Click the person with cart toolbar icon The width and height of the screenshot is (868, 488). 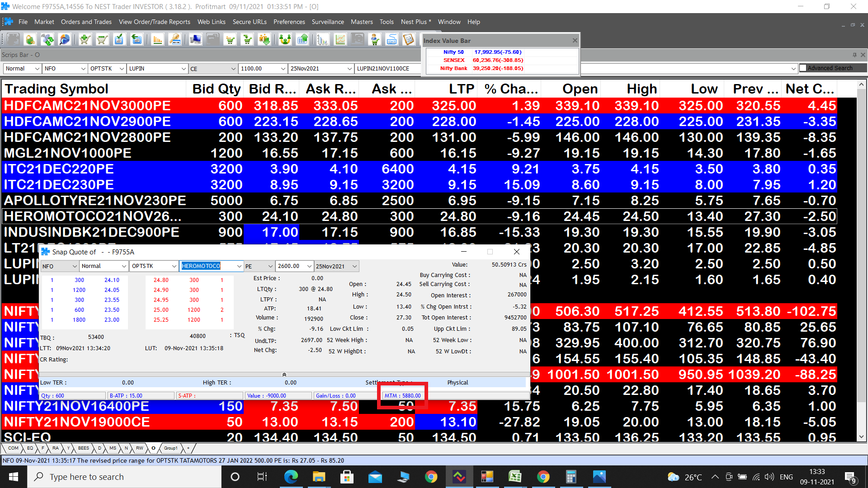375,40
